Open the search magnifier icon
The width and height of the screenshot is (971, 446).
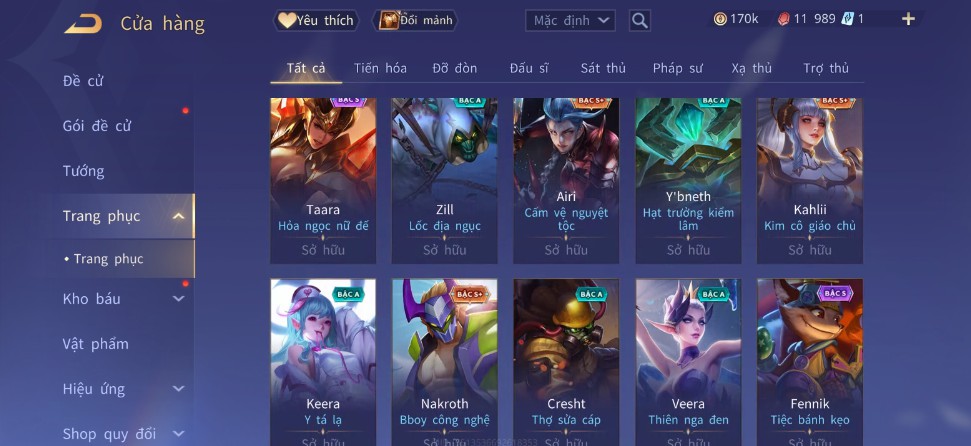tap(640, 20)
